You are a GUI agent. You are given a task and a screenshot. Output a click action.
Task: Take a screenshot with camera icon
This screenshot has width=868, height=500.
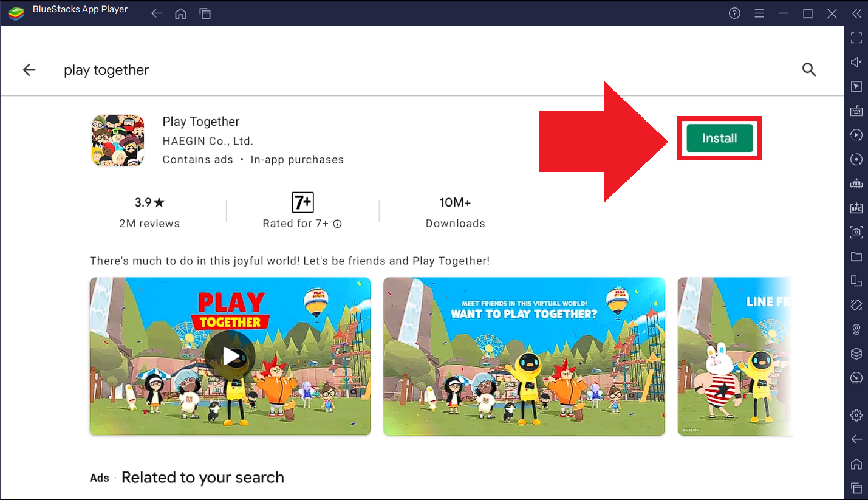856,232
